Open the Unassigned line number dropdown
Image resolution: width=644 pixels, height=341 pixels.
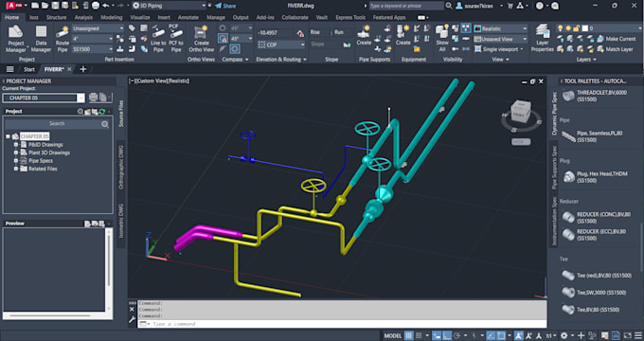click(98, 28)
